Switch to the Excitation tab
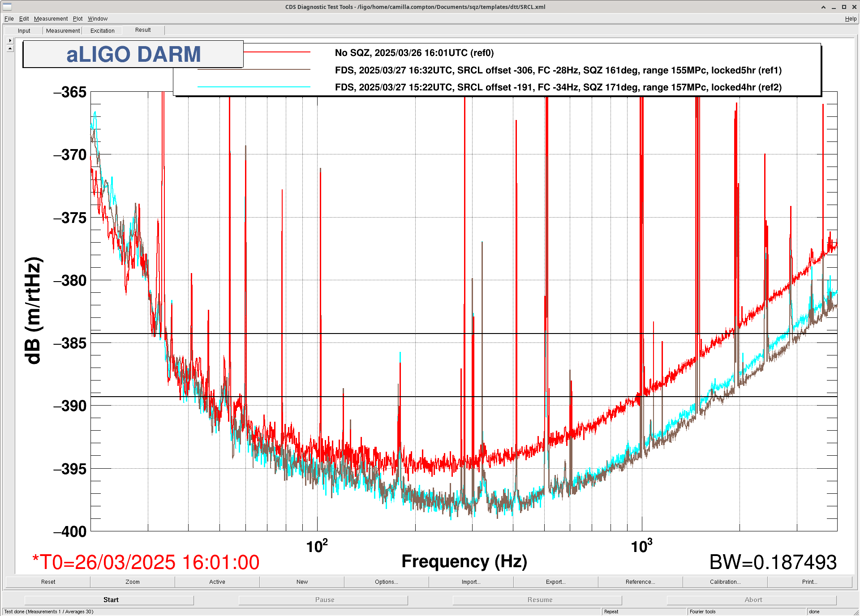 [102, 30]
